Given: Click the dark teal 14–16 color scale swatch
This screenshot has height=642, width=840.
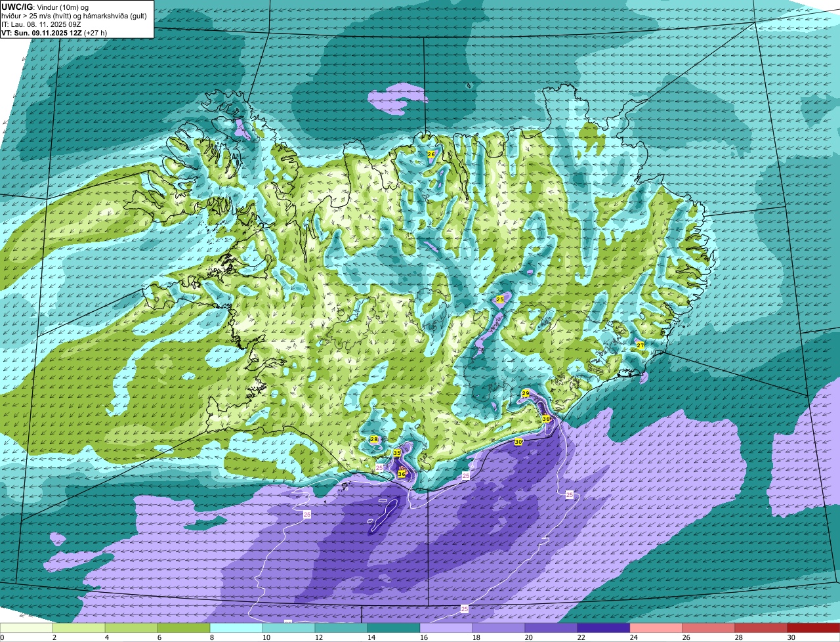Looking at the screenshot, I should (394, 628).
